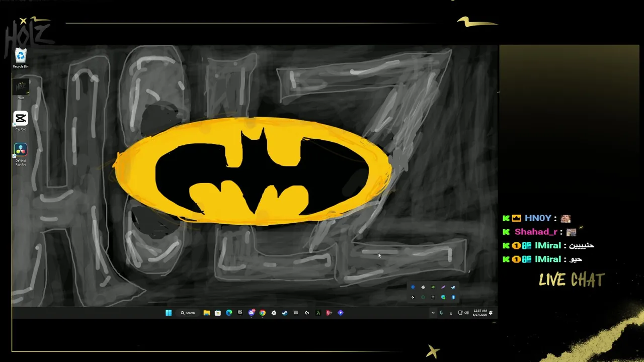Screen dimensions: 644x362
Task: Open the notification bell in taskbar
Action: (491, 313)
